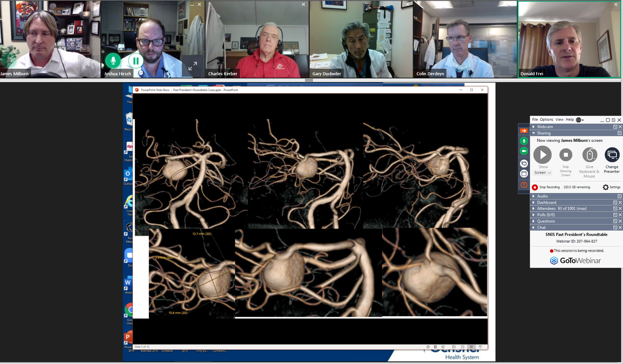
Task: Click Stop Showing Screen button
Action: pyautogui.click(x=565, y=155)
